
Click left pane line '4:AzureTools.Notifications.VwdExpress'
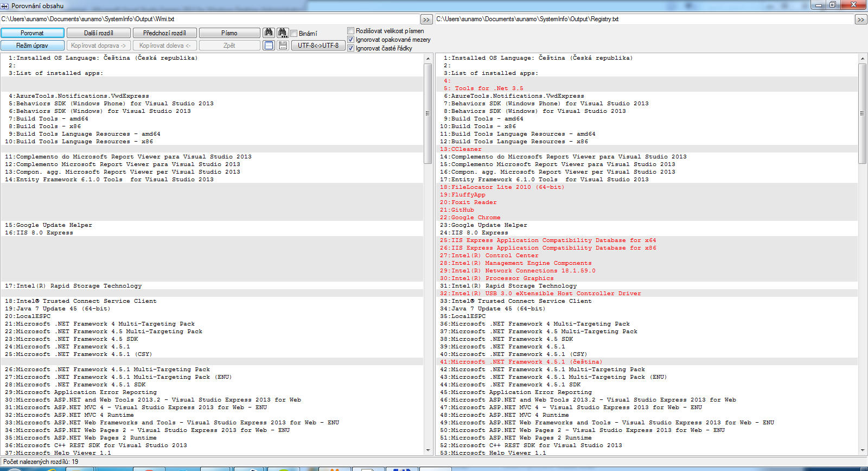coord(212,96)
